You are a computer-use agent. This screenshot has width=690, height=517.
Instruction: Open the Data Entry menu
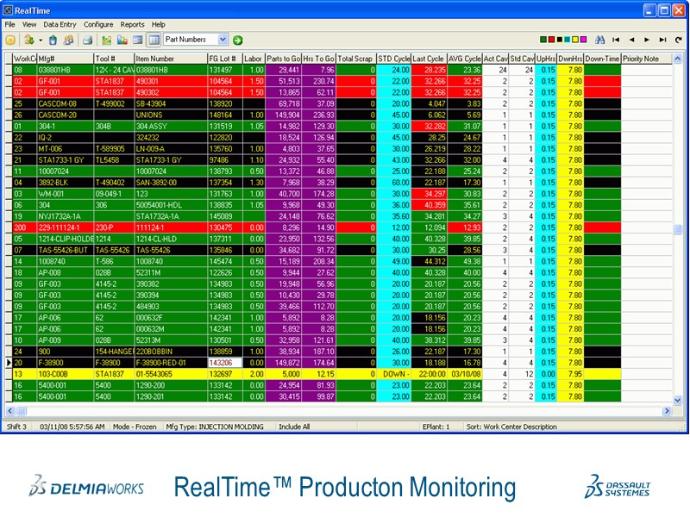(x=59, y=24)
